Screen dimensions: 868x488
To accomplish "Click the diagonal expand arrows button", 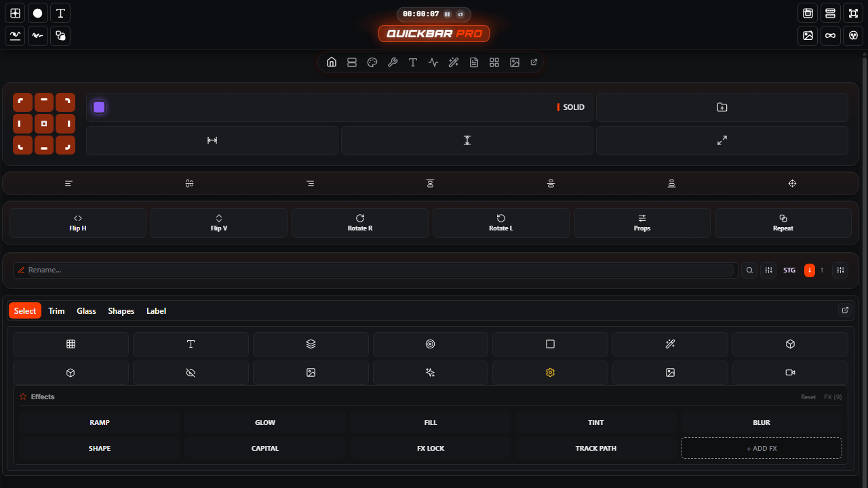I will [722, 140].
